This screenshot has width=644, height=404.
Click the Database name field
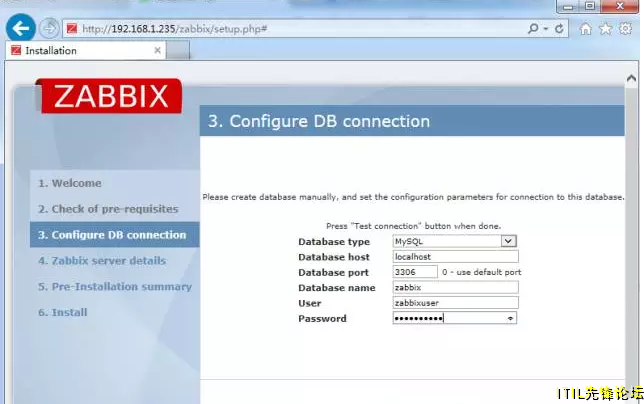click(455, 287)
